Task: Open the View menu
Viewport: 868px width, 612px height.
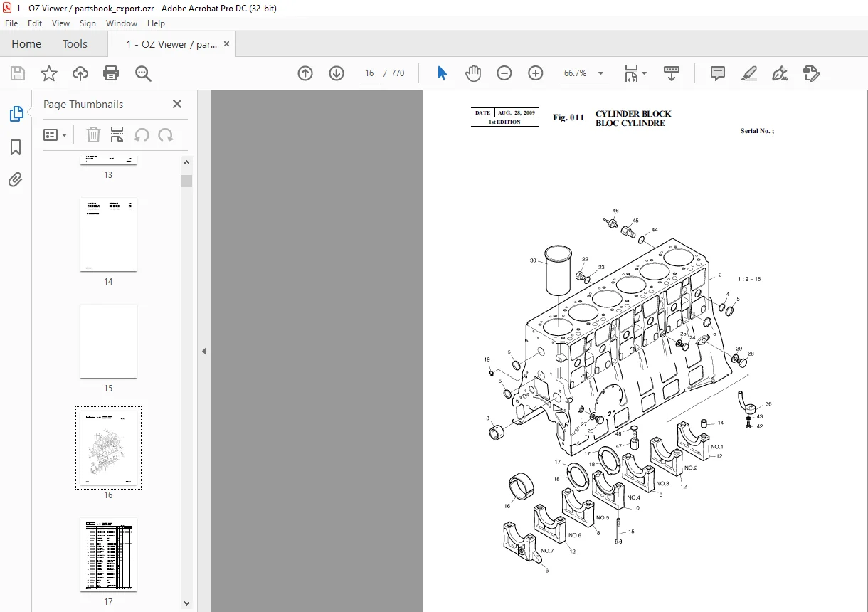Action: click(x=60, y=23)
